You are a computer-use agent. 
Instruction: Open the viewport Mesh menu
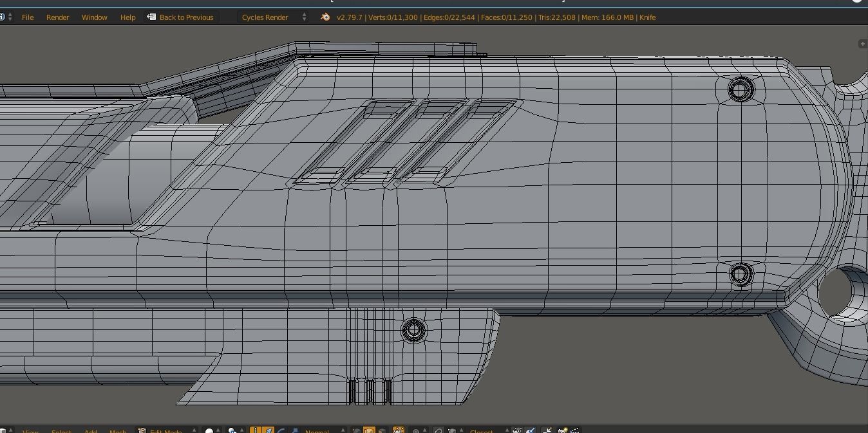coord(118,431)
